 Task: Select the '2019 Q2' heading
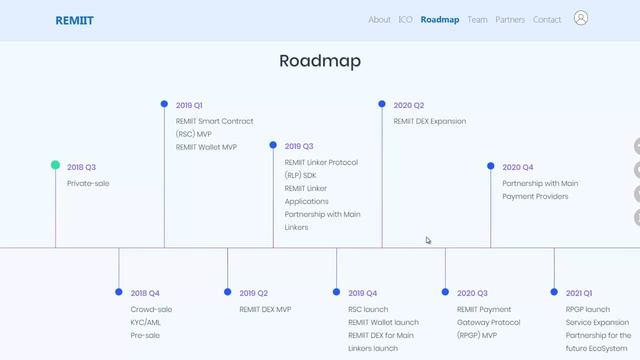(x=253, y=293)
